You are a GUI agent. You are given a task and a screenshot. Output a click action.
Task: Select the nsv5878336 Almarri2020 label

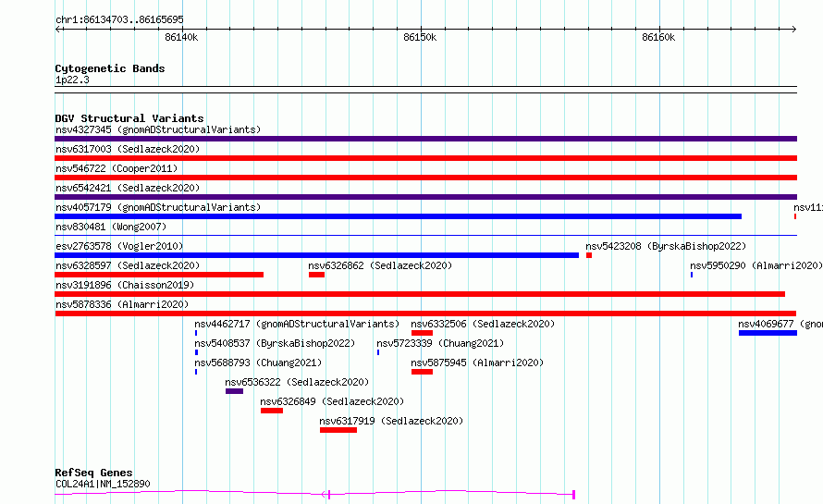(x=122, y=304)
